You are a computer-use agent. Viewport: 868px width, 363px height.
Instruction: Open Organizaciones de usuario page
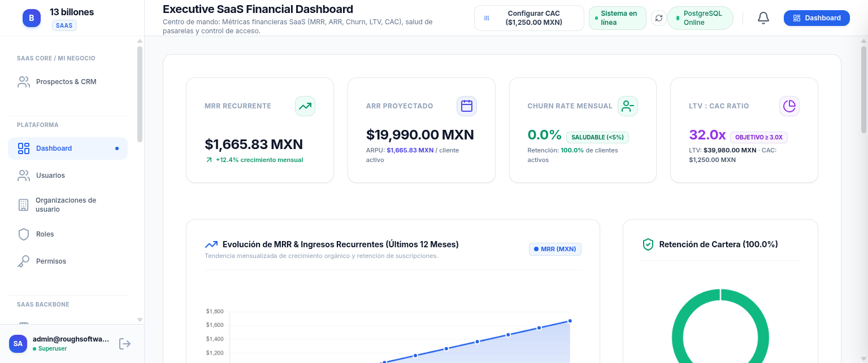click(68, 205)
